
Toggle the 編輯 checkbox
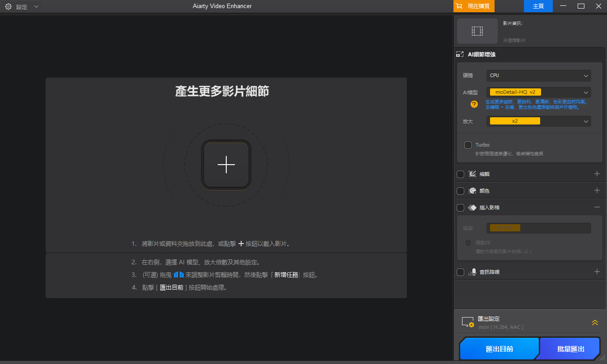pos(460,174)
